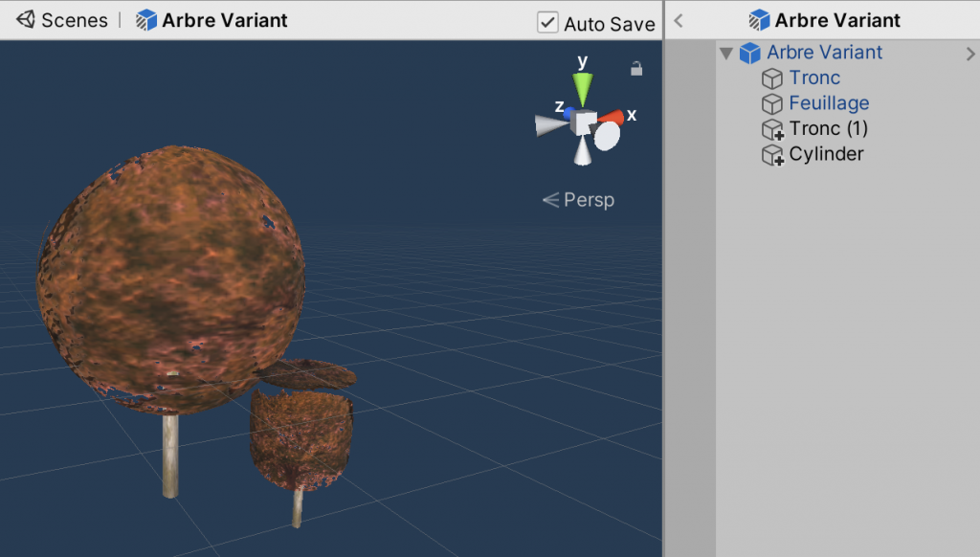Click the center cube of the orientation gizmo

[583, 123]
